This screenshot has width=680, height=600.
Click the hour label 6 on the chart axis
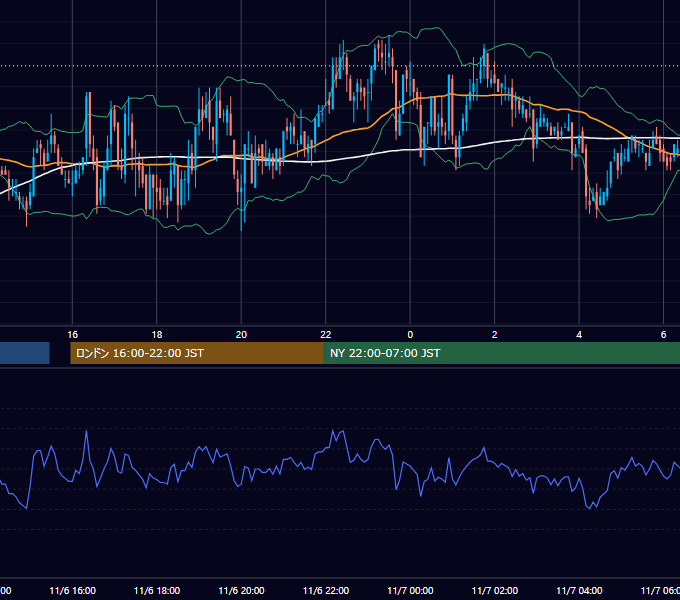click(x=663, y=335)
